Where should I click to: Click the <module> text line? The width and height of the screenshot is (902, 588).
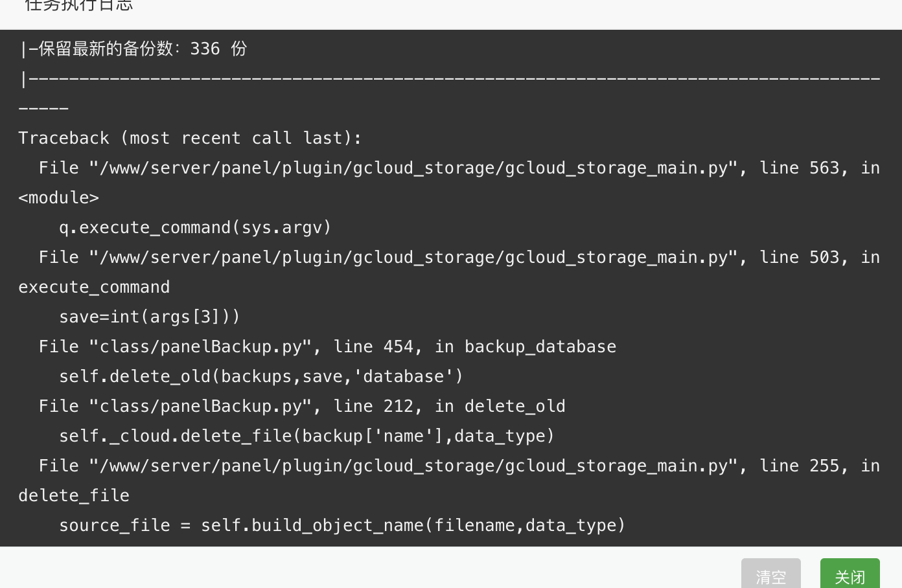click(x=58, y=198)
